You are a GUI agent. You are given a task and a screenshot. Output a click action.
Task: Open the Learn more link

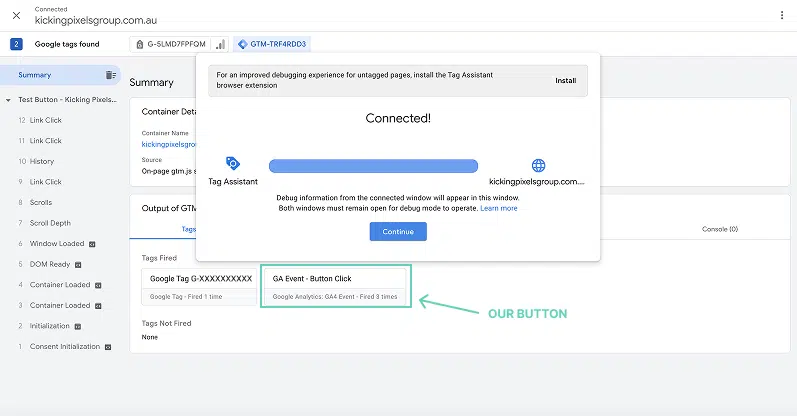[499, 209]
